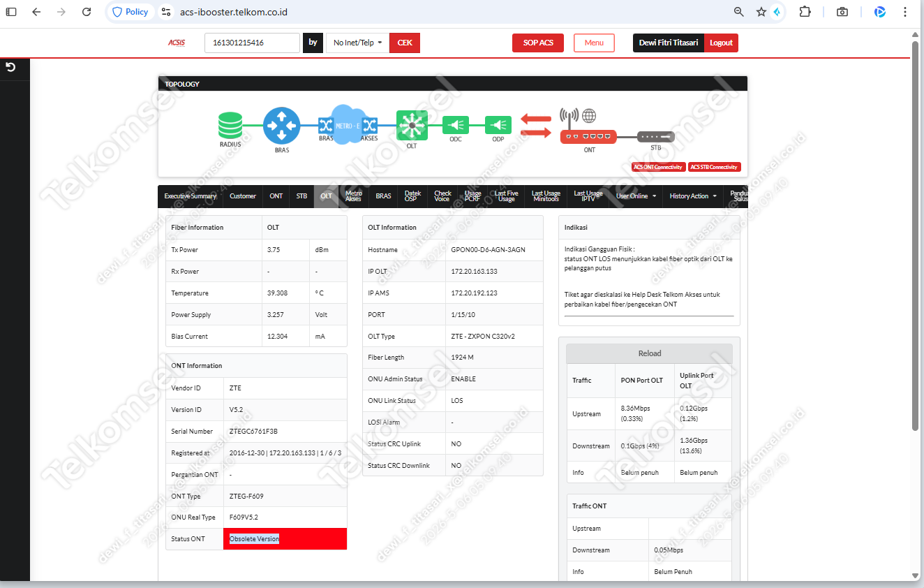Click the IP AMS value 172.20.192.123
Viewport: 924px width, 588px height.
coord(475,293)
